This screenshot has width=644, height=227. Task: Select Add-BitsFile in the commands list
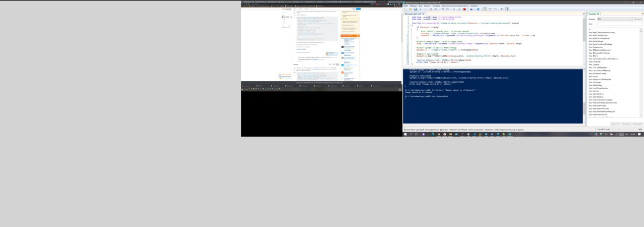594,56
